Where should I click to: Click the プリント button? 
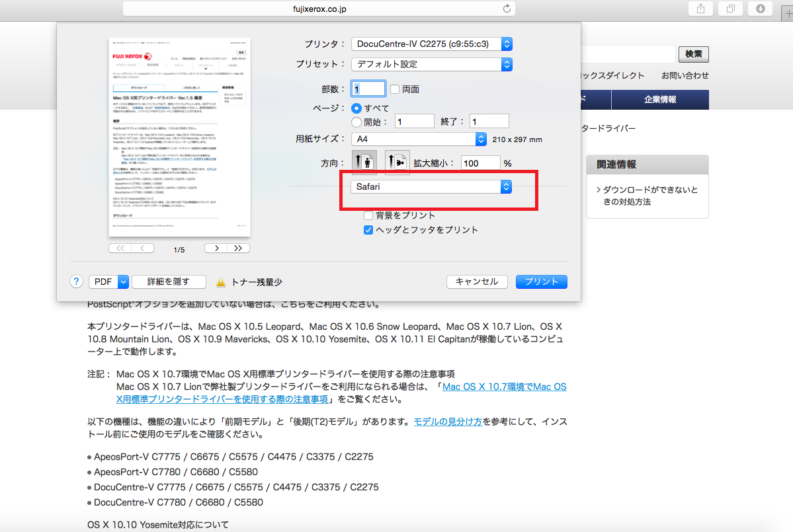(542, 282)
